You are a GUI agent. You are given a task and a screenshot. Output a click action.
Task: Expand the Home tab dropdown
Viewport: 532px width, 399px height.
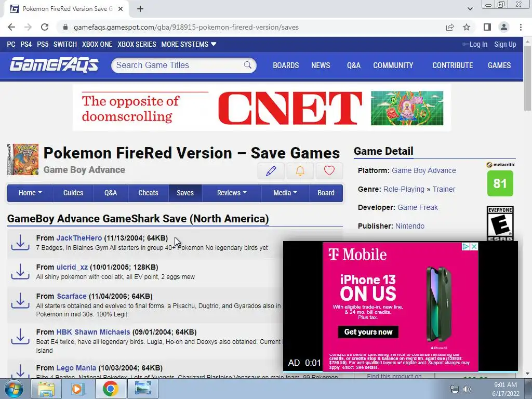[x=30, y=193]
